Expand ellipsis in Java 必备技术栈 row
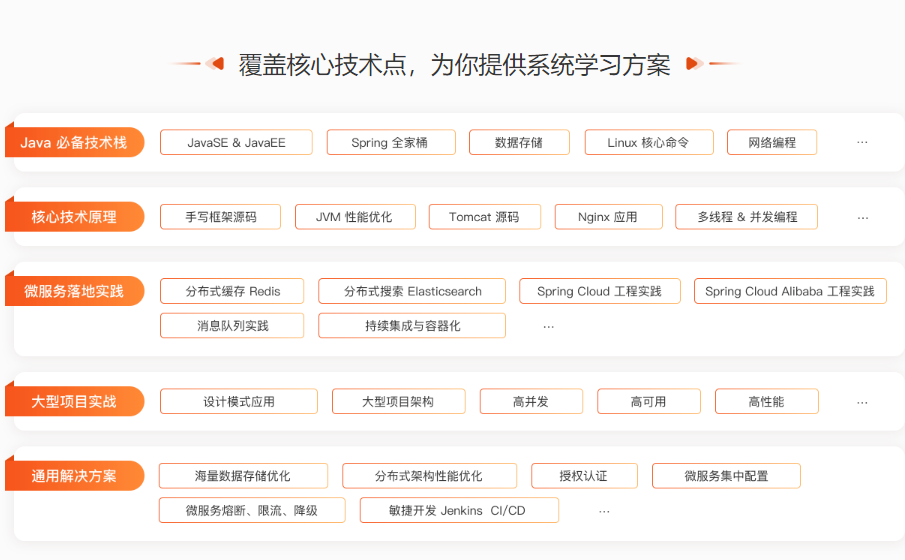The width and height of the screenshot is (905, 560). 862,142
